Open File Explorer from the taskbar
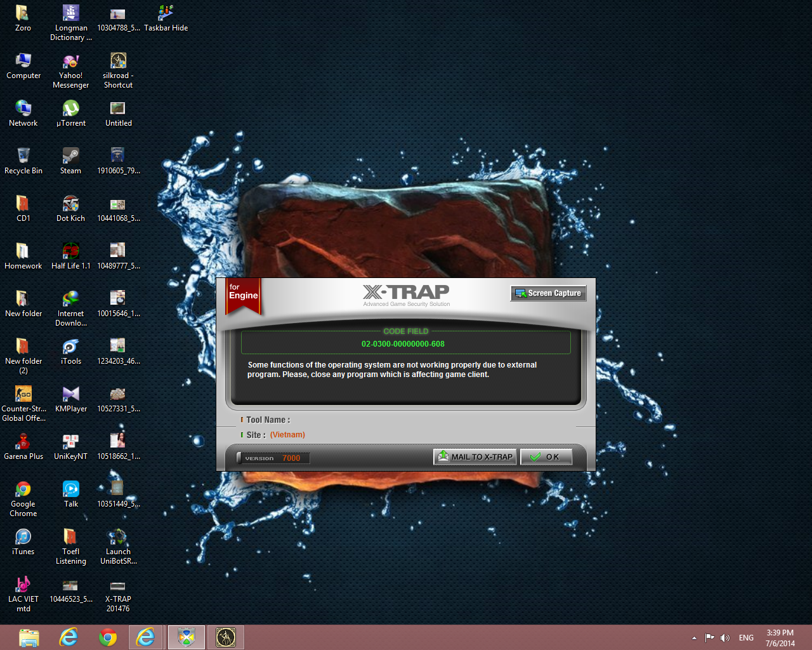812x650 pixels. tap(29, 637)
